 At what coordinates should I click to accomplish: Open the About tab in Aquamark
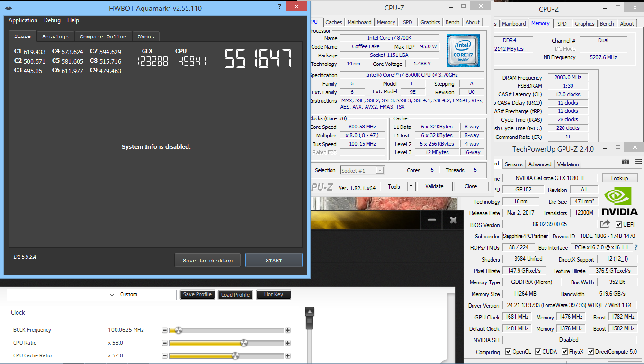(x=146, y=36)
